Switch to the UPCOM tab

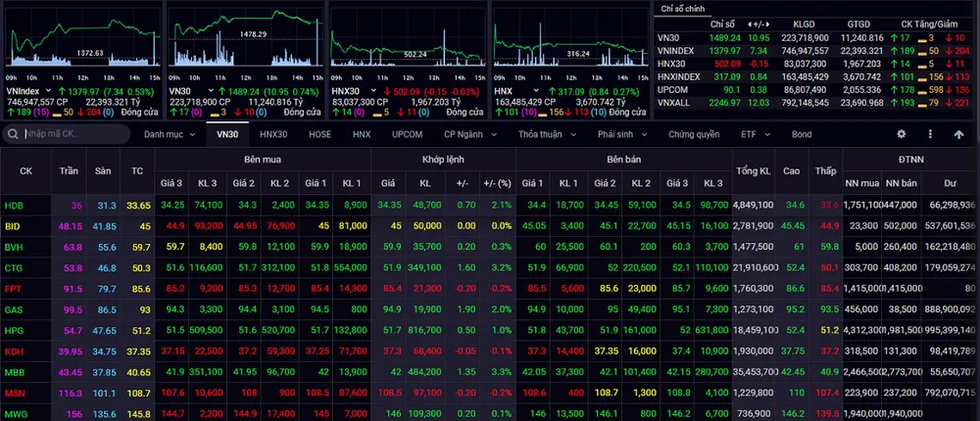point(407,134)
